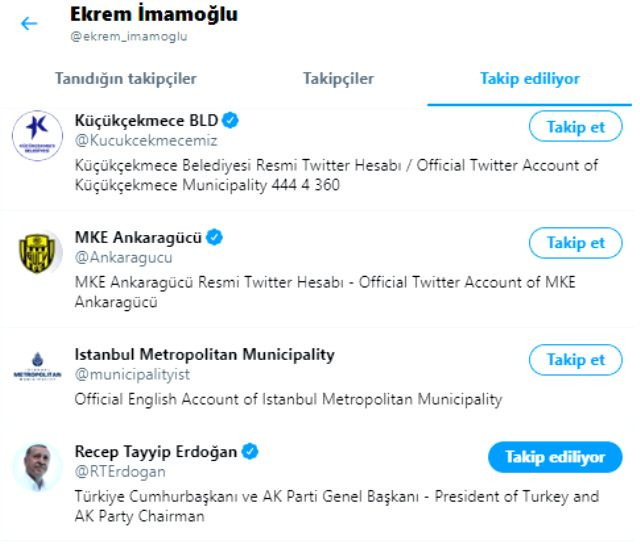Screen dimensions: 640x544
Task: Open the @RTErdogan handle link
Action: coord(120,472)
